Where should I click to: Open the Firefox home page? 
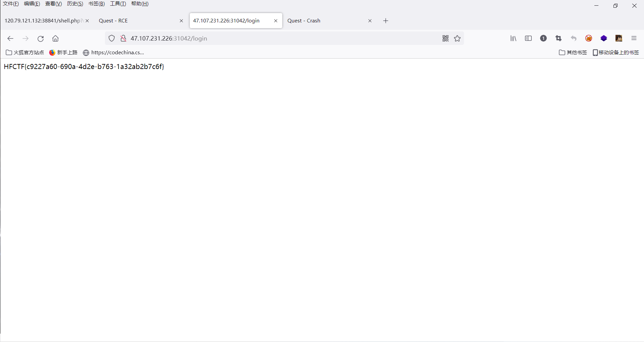(56, 39)
